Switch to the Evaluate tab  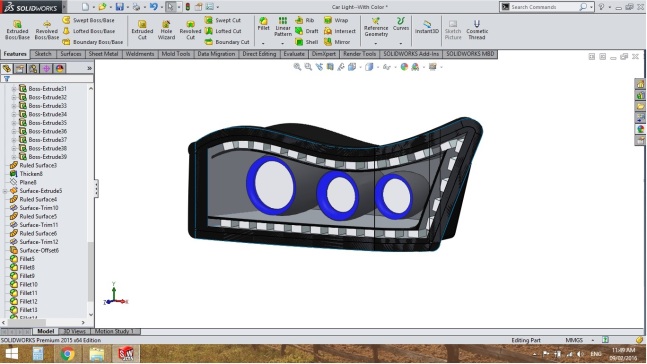coord(294,54)
